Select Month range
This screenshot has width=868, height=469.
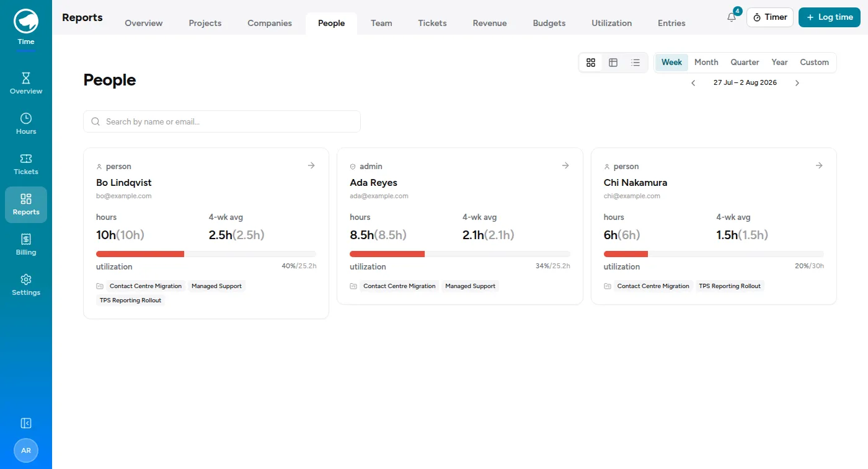pyautogui.click(x=706, y=63)
